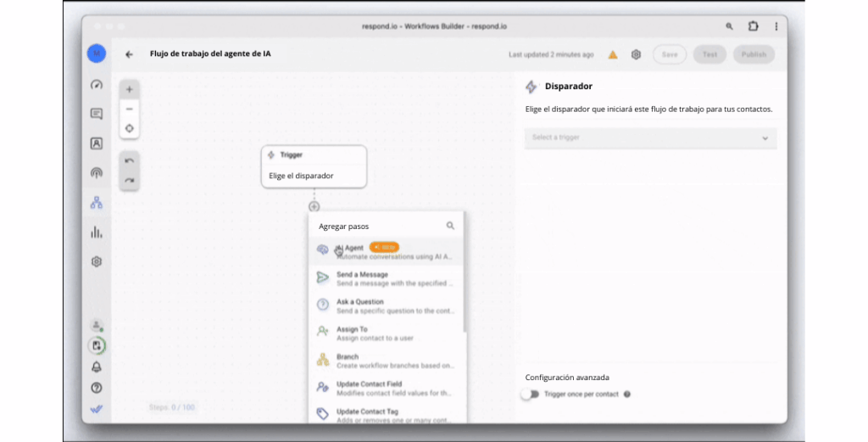Click the zoom in plus button on canvas

coord(129,89)
